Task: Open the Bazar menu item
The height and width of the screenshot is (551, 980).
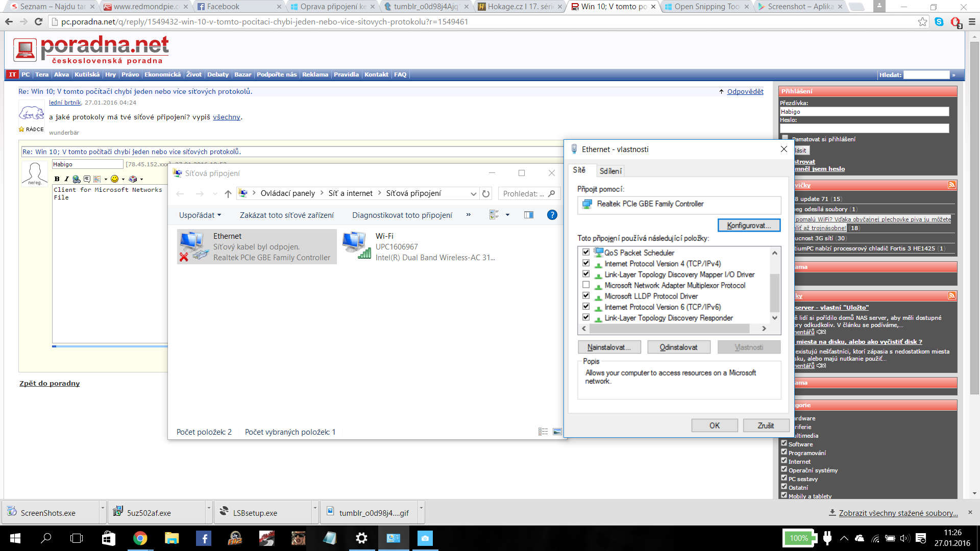Action: click(x=242, y=74)
